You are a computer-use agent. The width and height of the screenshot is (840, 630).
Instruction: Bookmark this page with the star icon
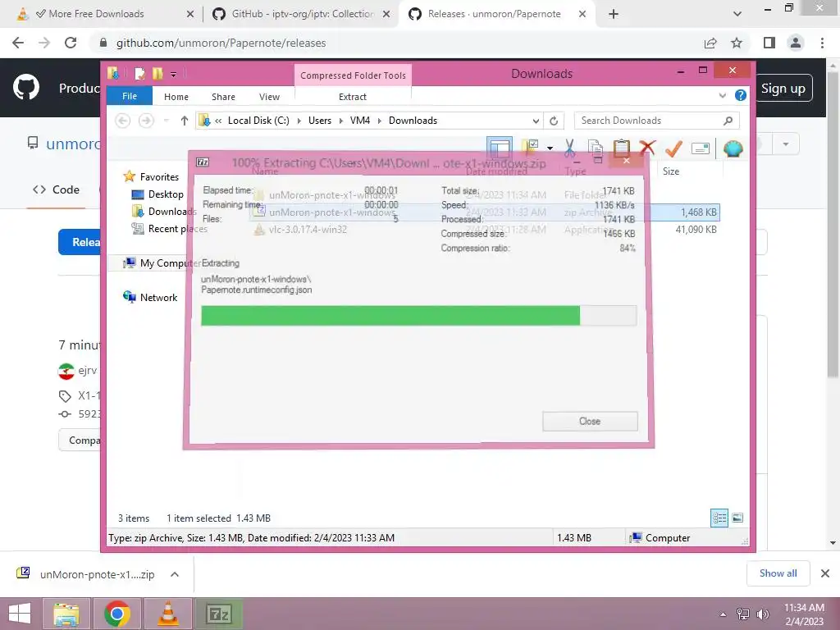click(737, 43)
